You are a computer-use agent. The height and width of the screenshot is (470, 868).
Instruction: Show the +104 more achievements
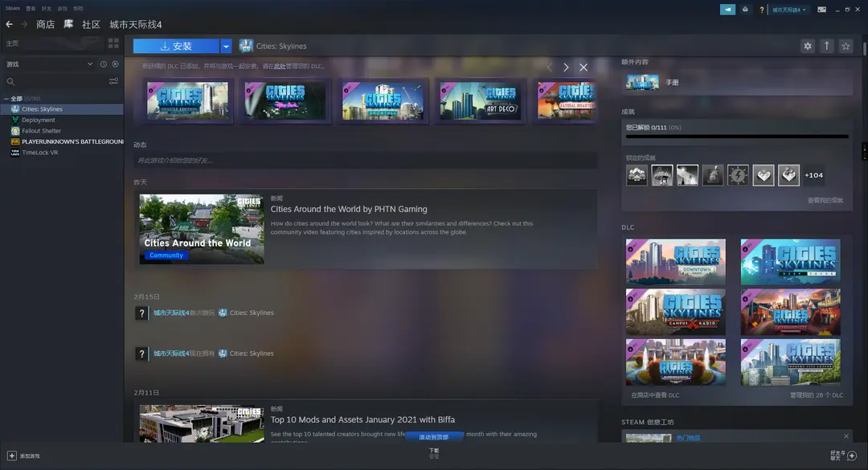point(813,175)
